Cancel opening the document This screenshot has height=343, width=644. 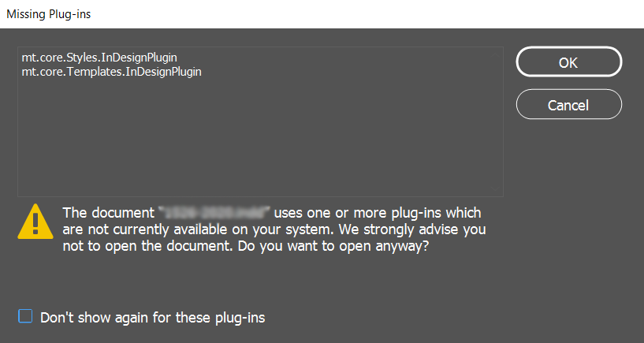coord(569,104)
